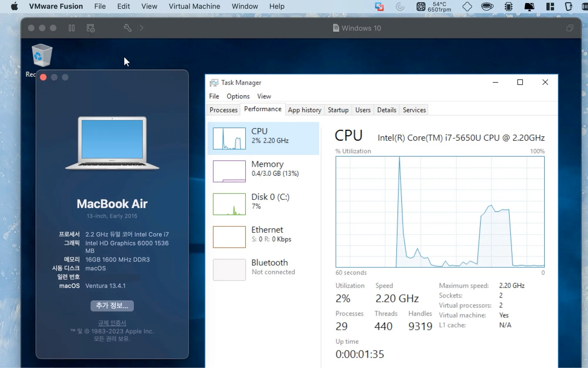Open the macOS View menu
This screenshot has width=588, height=368.
[149, 6]
